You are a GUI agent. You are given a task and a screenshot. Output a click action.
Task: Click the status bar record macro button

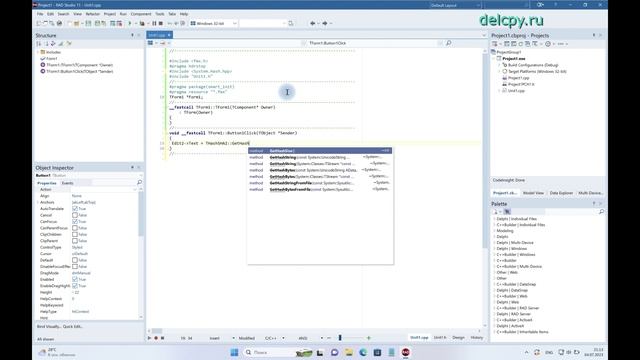click(156, 338)
